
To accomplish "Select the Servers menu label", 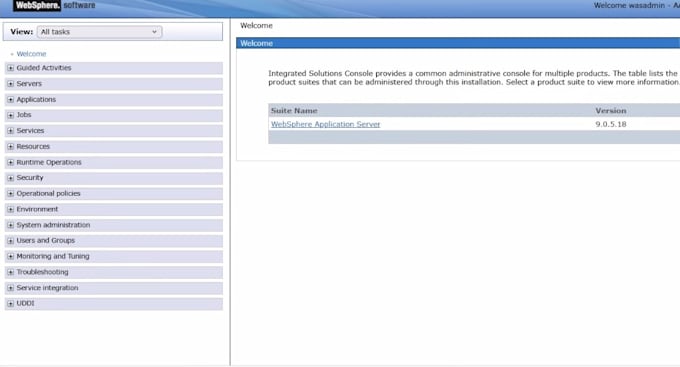I will coord(29,83).
